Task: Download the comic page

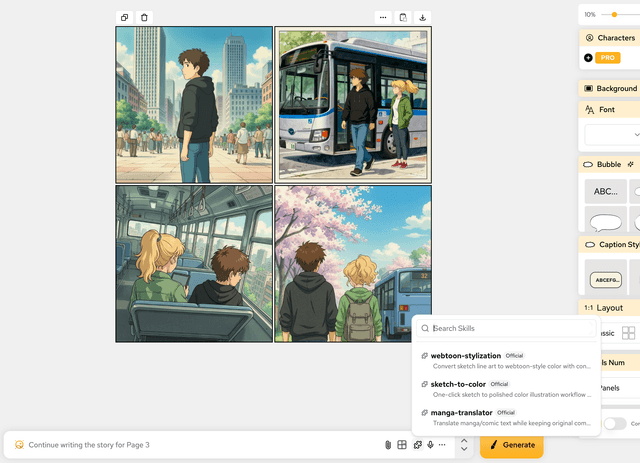Action: coord(423,17)
